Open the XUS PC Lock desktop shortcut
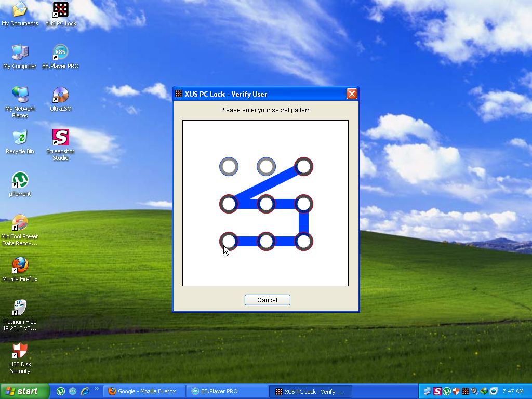The width and height of the screenshot is (532, 399). tap(61, 10)
